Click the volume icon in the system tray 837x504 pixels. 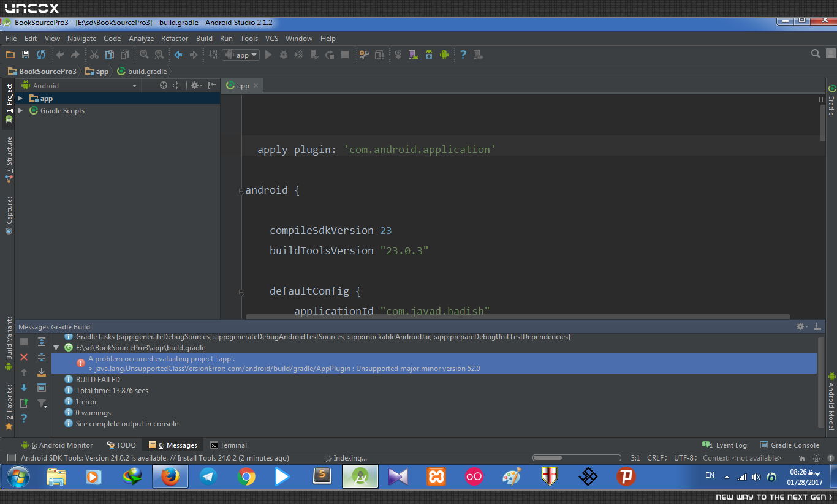click(756, 476)
